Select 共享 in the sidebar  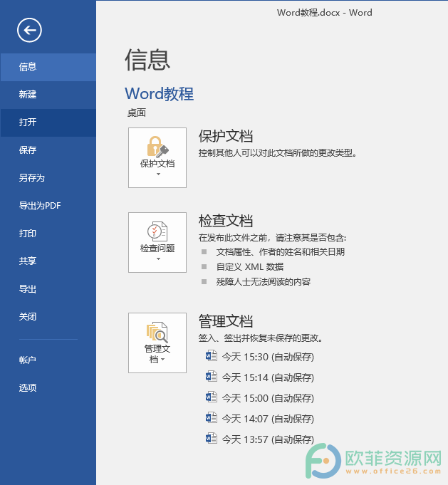point(48,261)
